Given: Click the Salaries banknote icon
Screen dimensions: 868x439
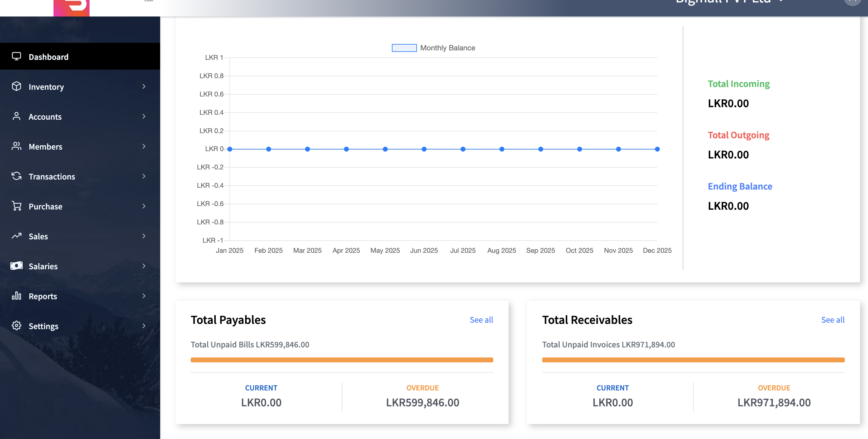Looking at the screenshot, I should click(16, 266).
